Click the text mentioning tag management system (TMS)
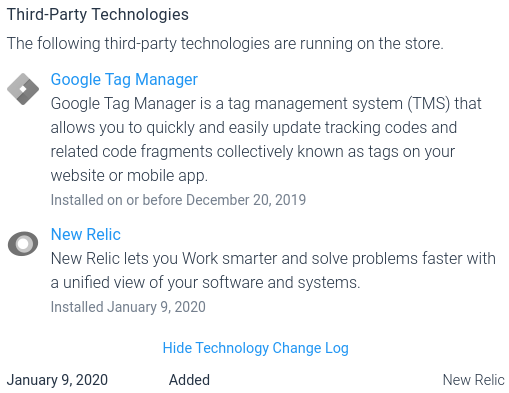This screenshot has height=393, width=509. [x=266, y=104]
